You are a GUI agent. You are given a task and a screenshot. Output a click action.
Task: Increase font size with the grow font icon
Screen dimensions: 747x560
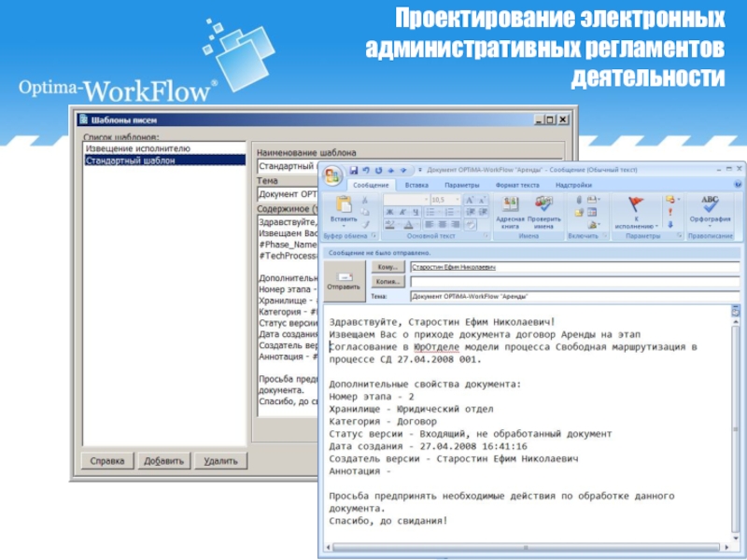pos(470,200)
